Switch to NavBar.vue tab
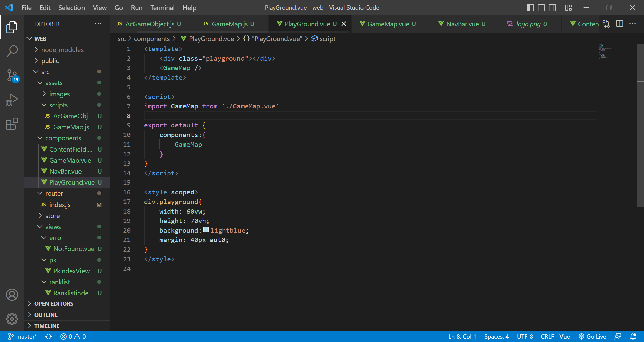Screen dimensions: 644x342 (465, 24)
